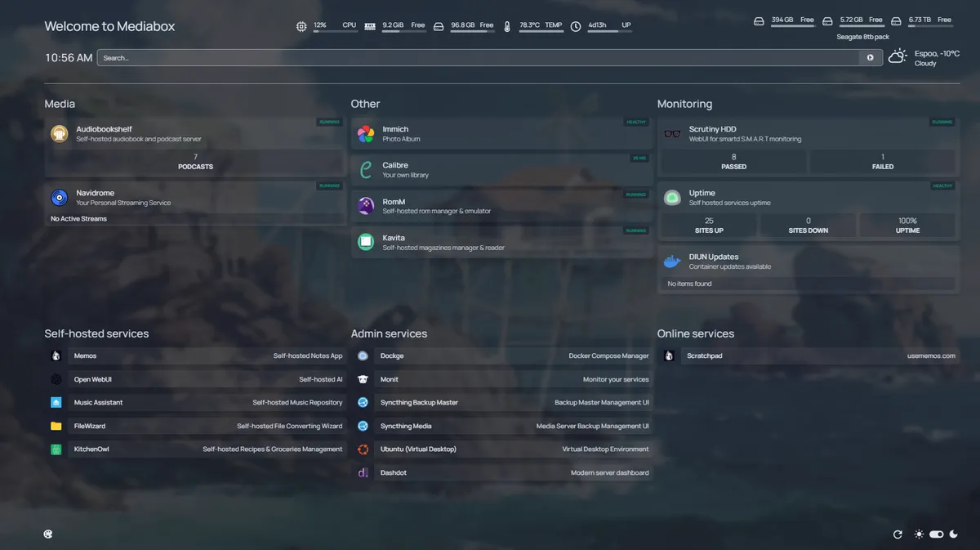Open Kavita via its green book icon
980x550 pixels.
pyautogui.click(x=366, y=242)
